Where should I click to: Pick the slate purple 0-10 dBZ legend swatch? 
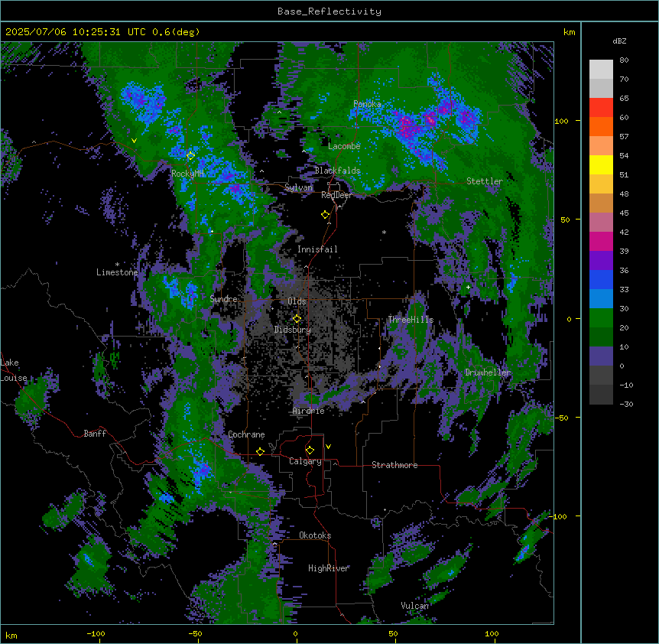tap(601, 356)
